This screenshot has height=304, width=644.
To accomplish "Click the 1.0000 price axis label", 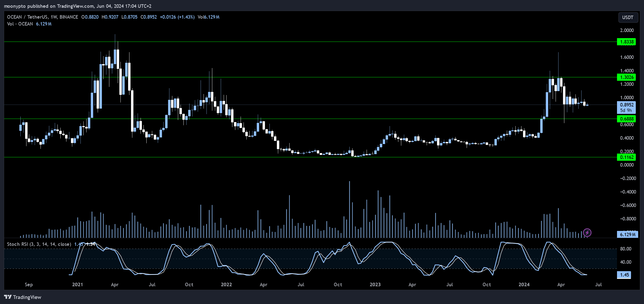I will (x=627, y=98).
